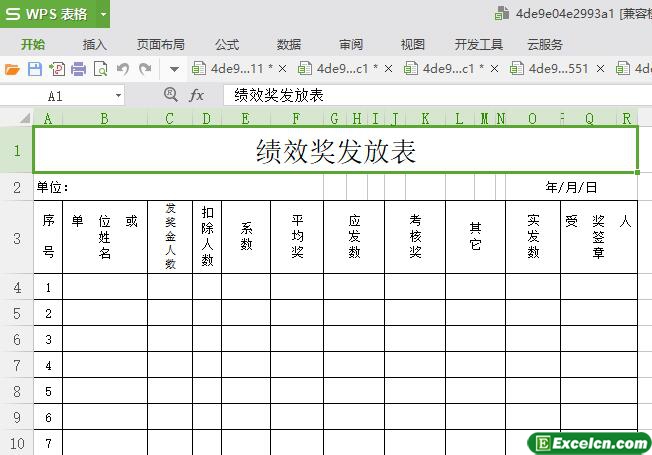
Task: Open the 视图 tab
Action: click(x=413, y=45)
